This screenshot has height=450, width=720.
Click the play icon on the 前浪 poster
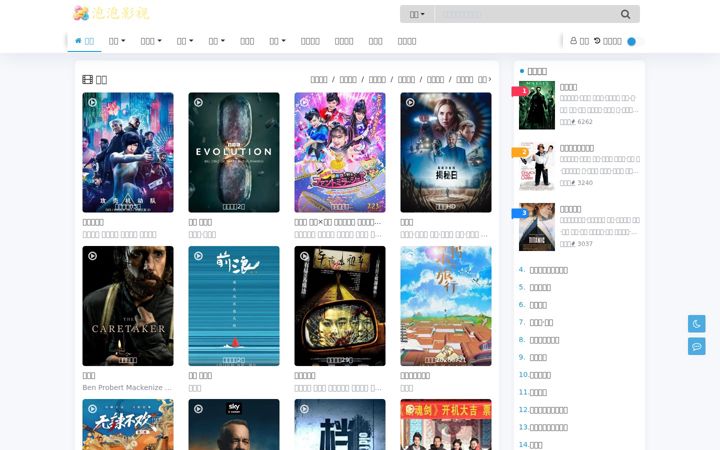pos(198,256)
